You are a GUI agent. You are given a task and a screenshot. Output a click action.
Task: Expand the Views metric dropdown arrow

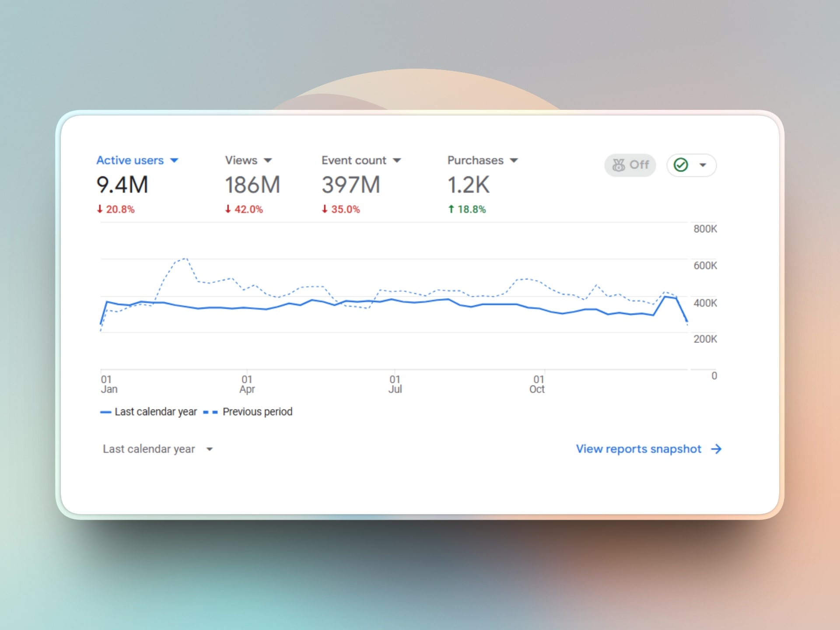pos(268,161)
